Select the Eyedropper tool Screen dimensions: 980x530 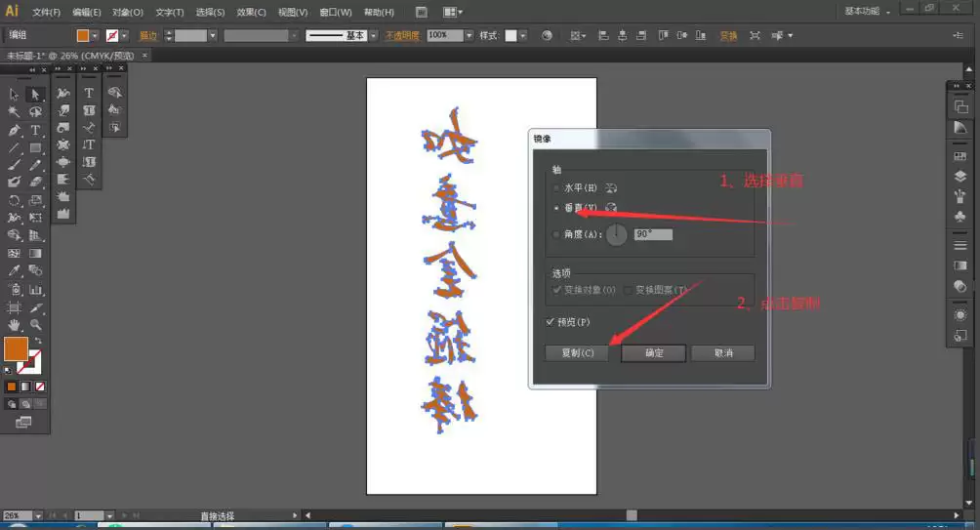click(x=14, y=270)
